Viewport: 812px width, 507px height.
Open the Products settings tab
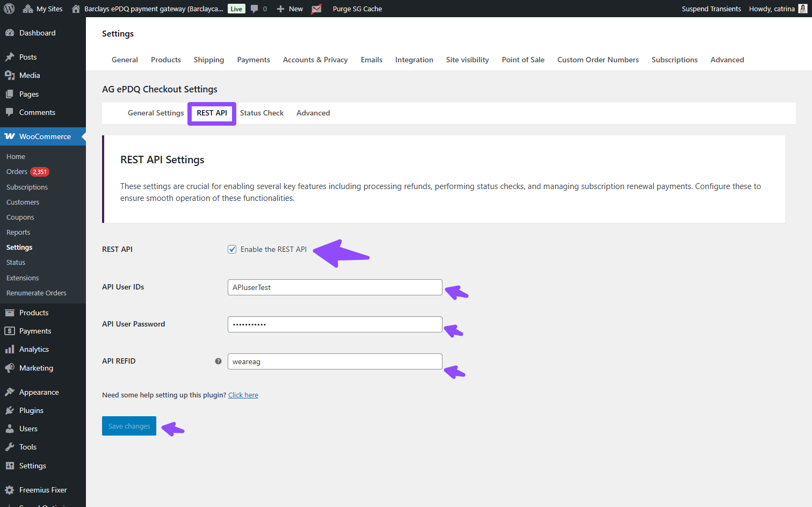(x=166, y=60)
